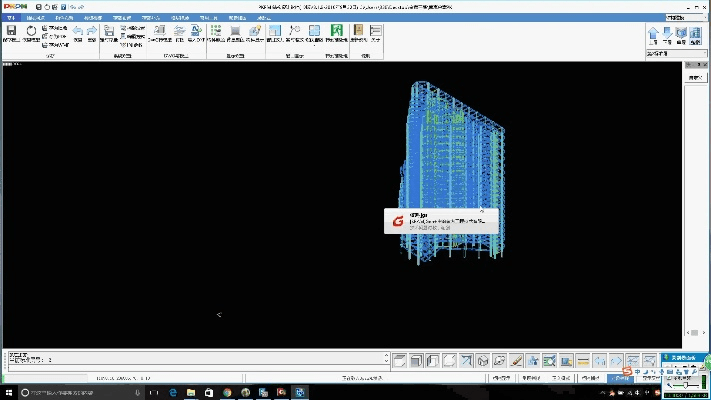Click the Windows taskbar search box

70,393
